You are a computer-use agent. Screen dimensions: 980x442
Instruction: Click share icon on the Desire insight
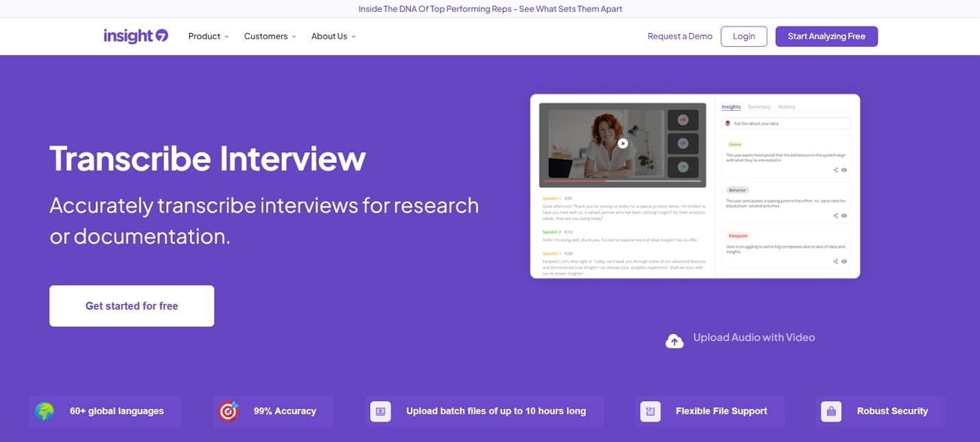point(835,170)
